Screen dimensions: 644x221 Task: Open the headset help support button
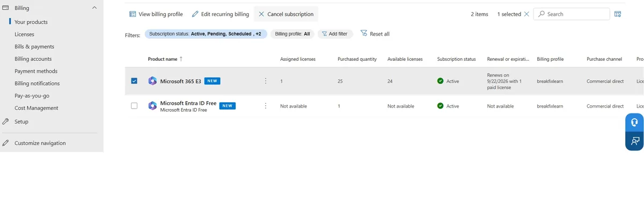634,122
